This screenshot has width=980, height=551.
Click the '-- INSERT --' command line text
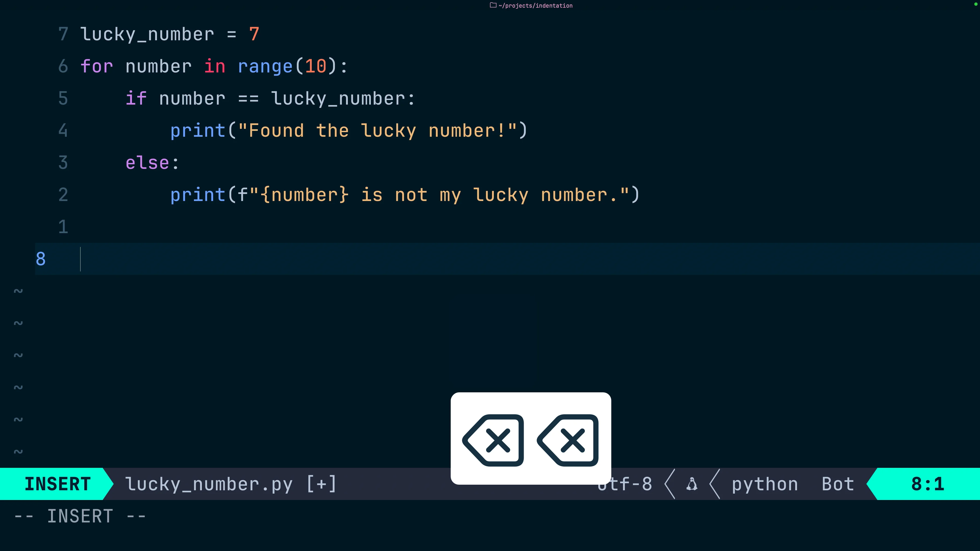[80, 516]
